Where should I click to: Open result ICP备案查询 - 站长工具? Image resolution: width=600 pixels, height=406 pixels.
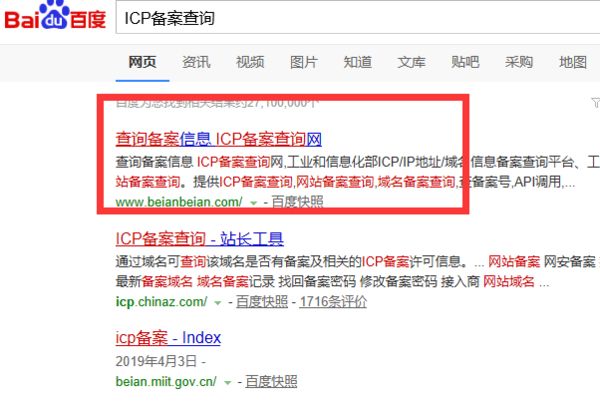tap(199, 239)
